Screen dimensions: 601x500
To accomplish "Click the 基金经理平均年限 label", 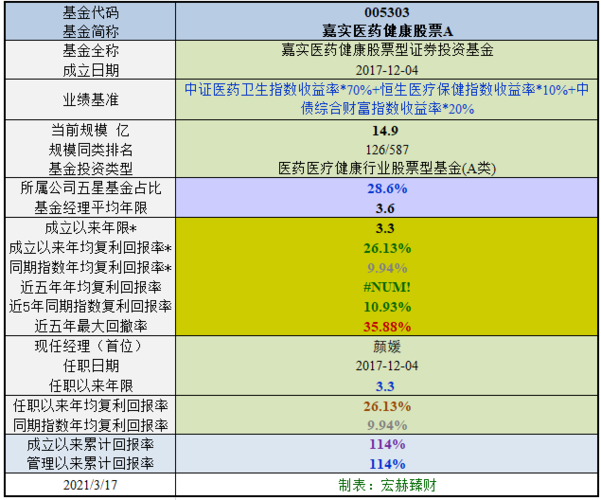I will pos(91,208).
